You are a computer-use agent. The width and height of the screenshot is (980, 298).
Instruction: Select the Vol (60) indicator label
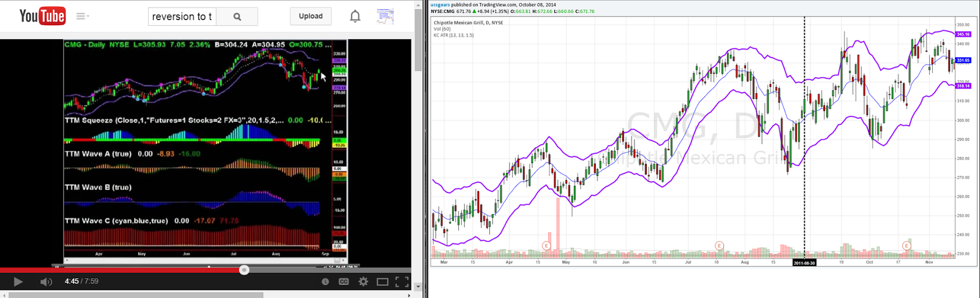(442, 29)
